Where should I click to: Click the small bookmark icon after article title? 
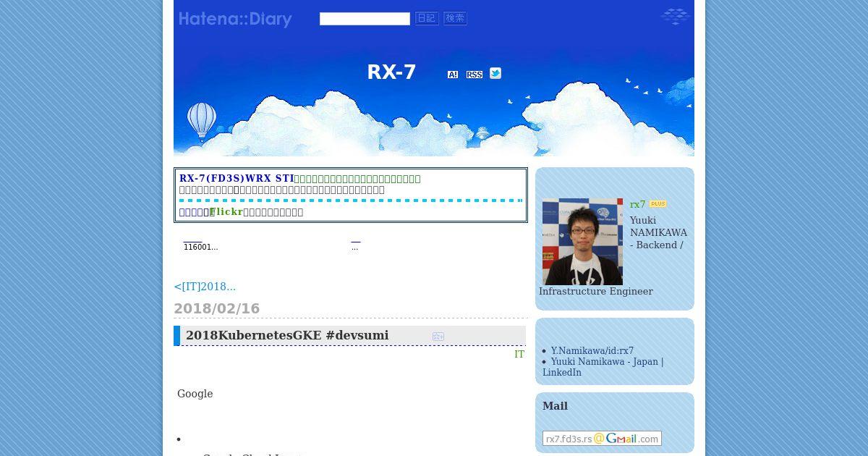point(438,337)
